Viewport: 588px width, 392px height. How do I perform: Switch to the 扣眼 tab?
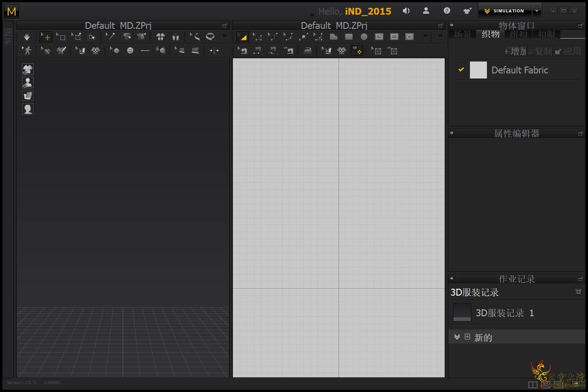(547, 34)
